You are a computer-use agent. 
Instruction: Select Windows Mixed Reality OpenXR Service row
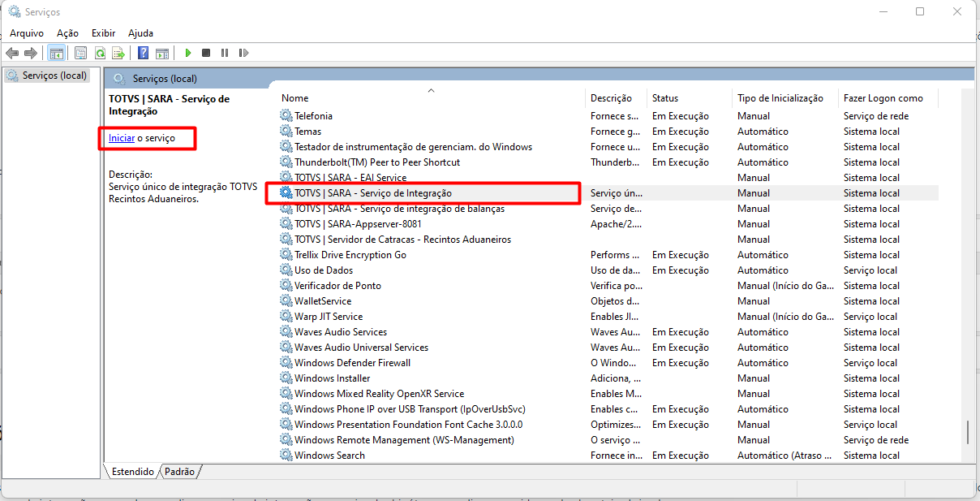(x=608, y=394)
